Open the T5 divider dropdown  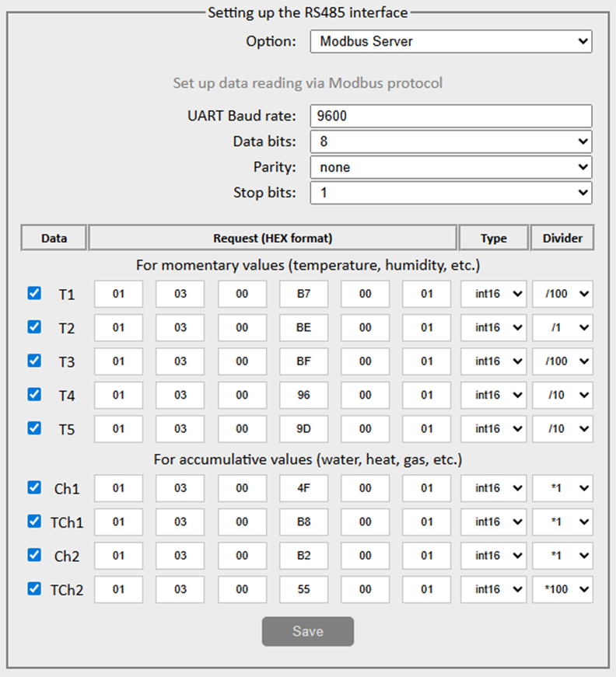click(x=562, y=429)
